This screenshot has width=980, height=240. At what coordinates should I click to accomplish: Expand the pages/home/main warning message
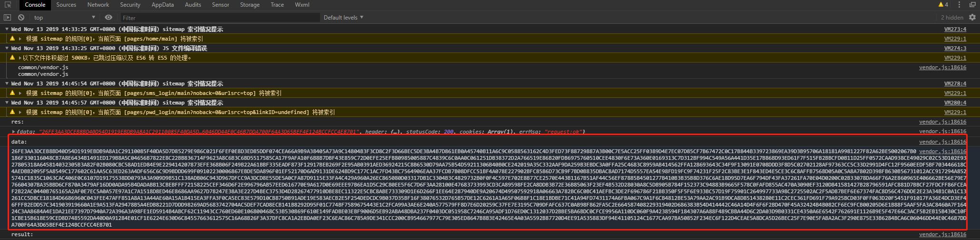pyautogui.click(x=20, y=39)
